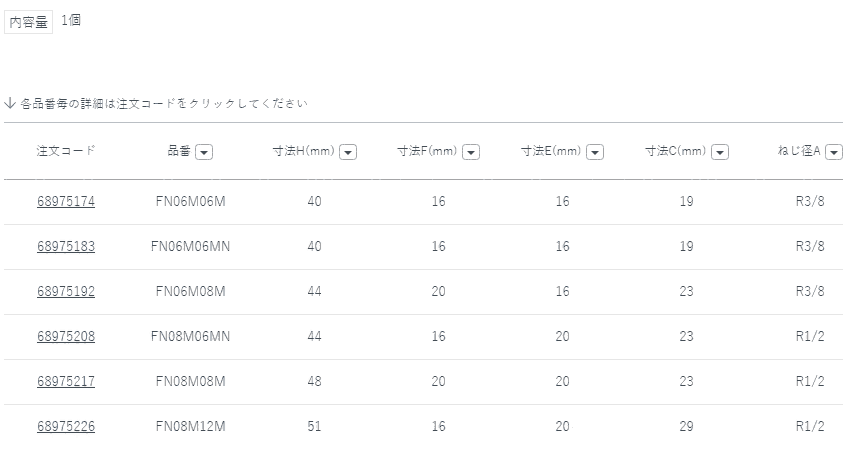
Task: Click part number FN08M12M cell
Action: (x=190, y=427)
